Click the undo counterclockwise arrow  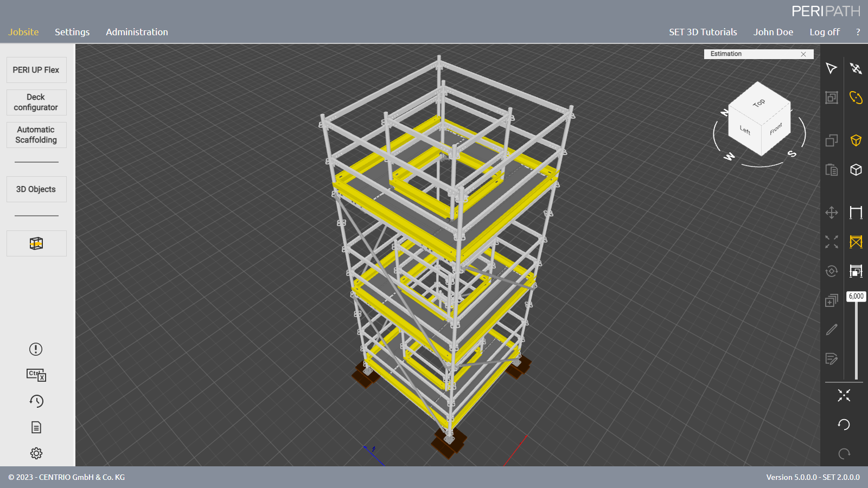pyautogui.click(x=844, y=425)
